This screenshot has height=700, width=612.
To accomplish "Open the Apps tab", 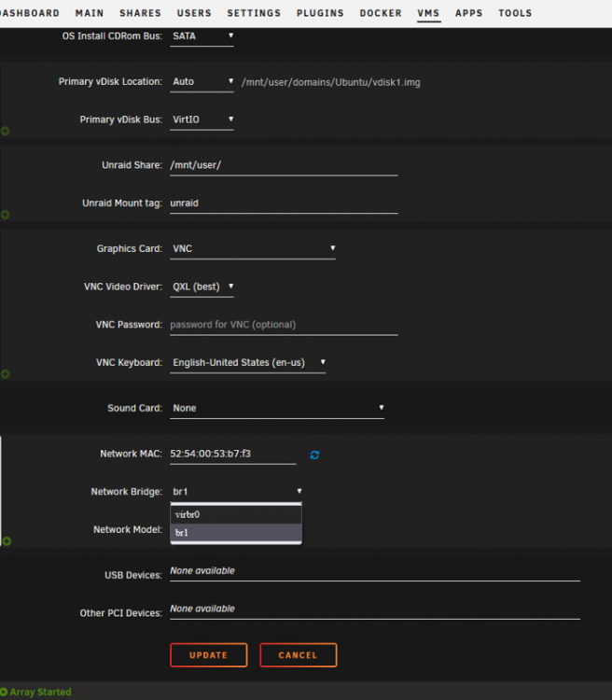I will coord(468,13).
